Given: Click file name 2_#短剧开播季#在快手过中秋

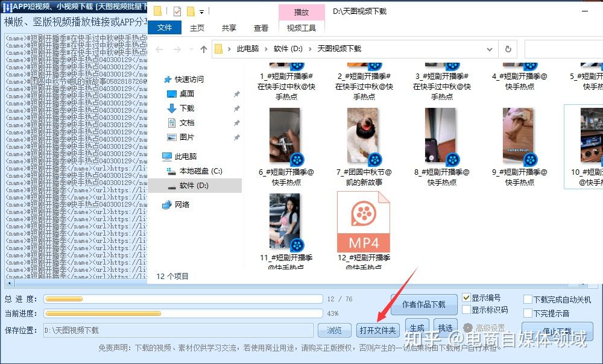Looking at the screenshot, I should pos(364,87).
